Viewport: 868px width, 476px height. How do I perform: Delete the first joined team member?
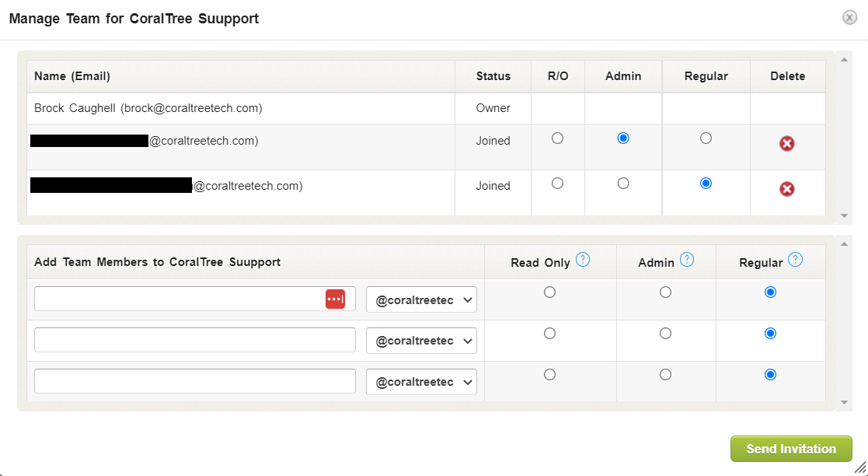(787, 143)
